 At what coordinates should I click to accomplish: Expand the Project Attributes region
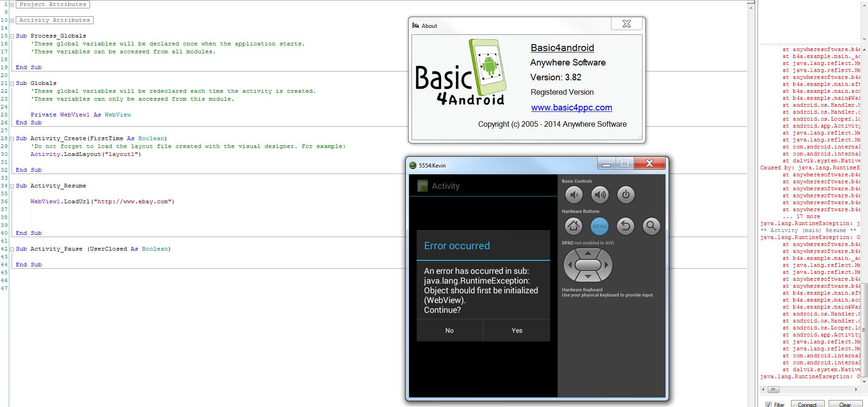12,4
